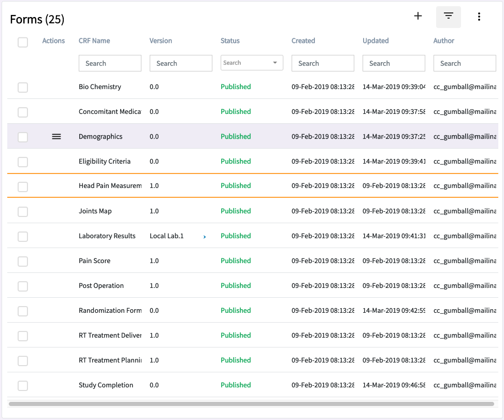This screenshot has height=420, width=504.
Task: Expand Laboratory Results version arrow
Action: click(x=205, y=237)
